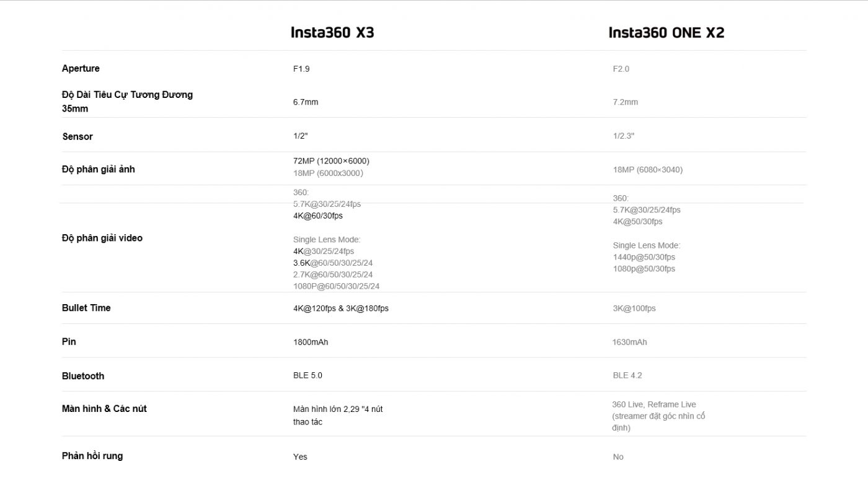Click the 1440p@50/30fps video mode

pos(644,257)
